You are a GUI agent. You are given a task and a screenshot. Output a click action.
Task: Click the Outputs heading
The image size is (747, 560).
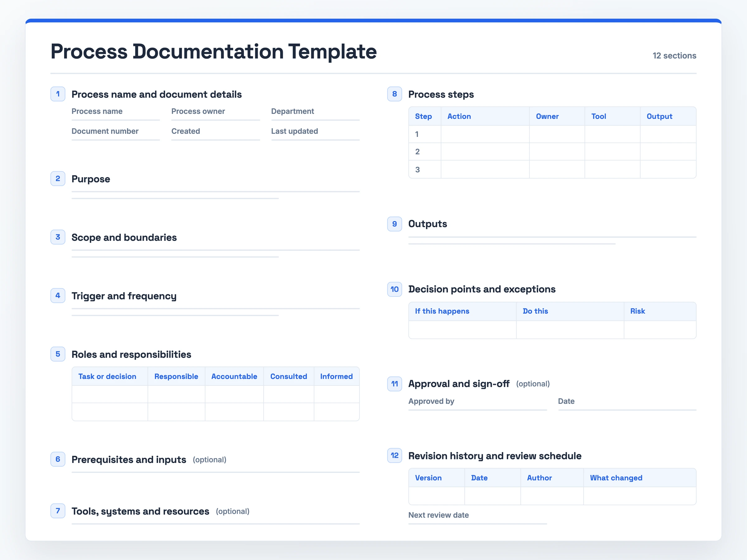click(428, 224)
